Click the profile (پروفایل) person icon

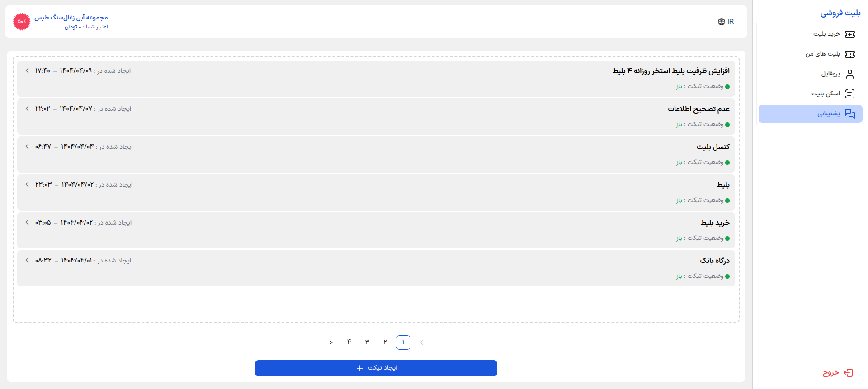click(x=850, y=74)
